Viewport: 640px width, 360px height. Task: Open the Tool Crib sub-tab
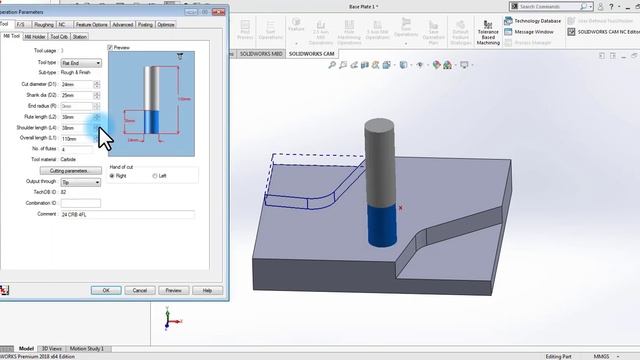59,37
